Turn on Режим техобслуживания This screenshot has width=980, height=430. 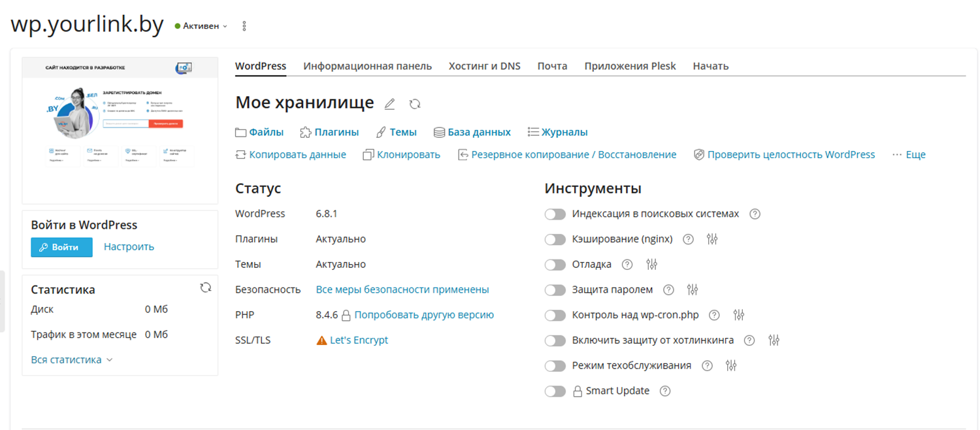(555, 366)
